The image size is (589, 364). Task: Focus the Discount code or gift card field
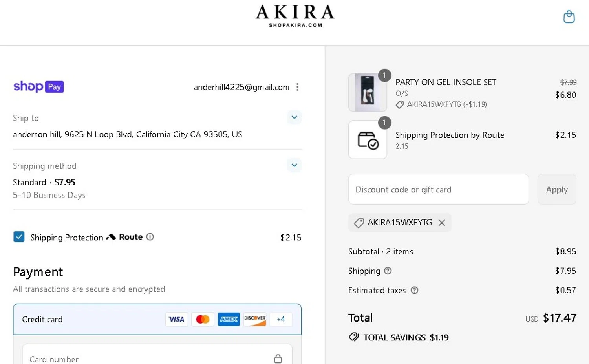[439, 189]
